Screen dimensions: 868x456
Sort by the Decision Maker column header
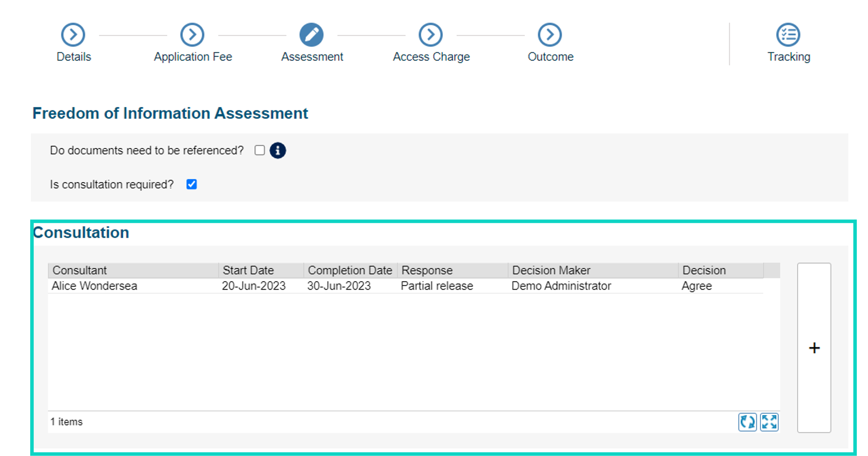tap(593, 270)
